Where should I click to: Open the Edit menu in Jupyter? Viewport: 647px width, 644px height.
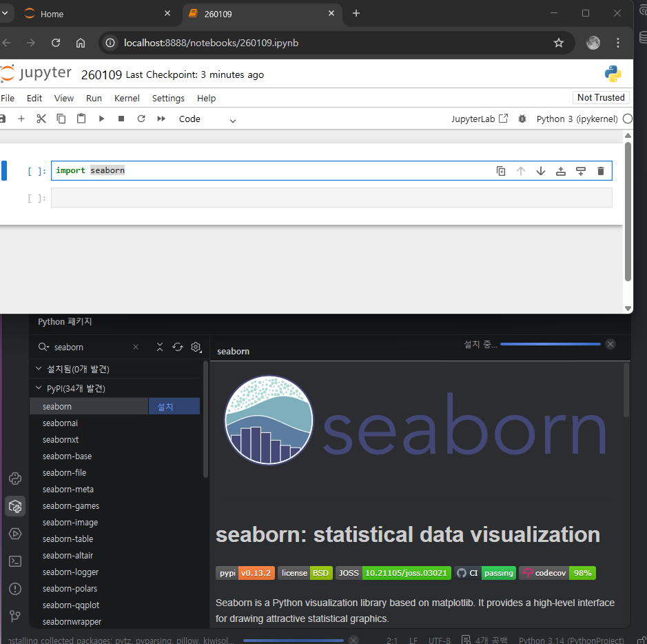click(x=34, y=98)
